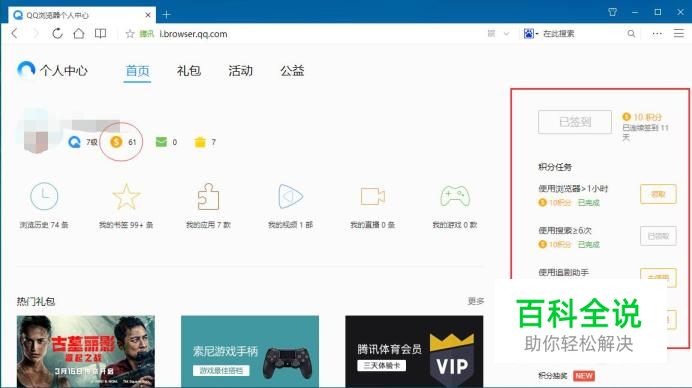Open 我的视频 play icon
The height and width of the screenshot is (388, 692).
pos(290,196)
